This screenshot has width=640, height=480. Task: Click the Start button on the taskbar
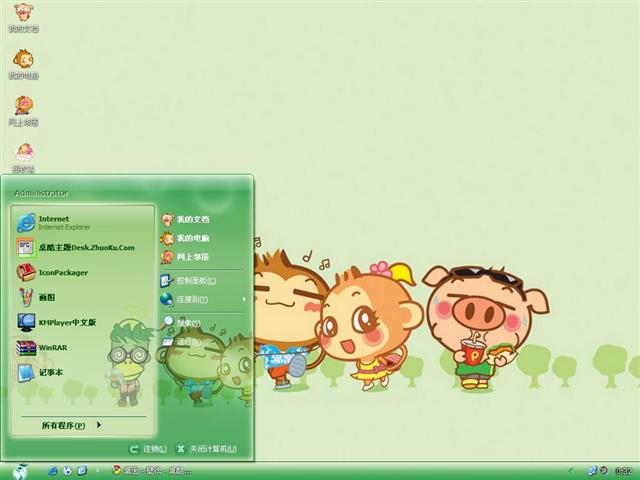pos(19,471)
